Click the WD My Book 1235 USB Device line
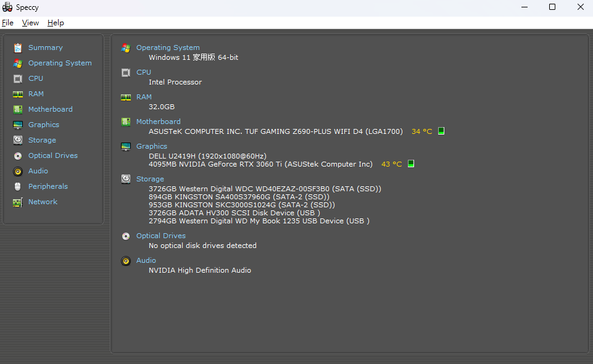The height and width of the screenshot is (364, 593). pyautogui.click(x=259, y=221)
